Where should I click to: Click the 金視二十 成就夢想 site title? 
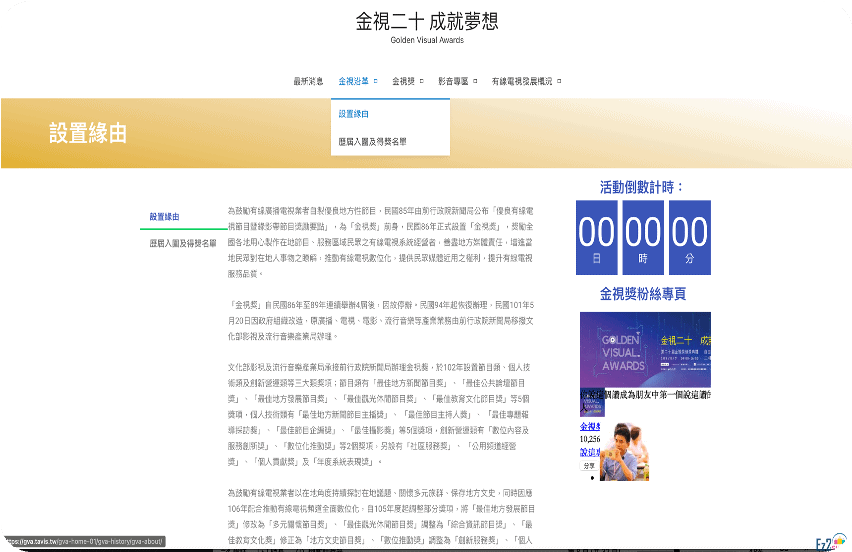coord(426,22)
